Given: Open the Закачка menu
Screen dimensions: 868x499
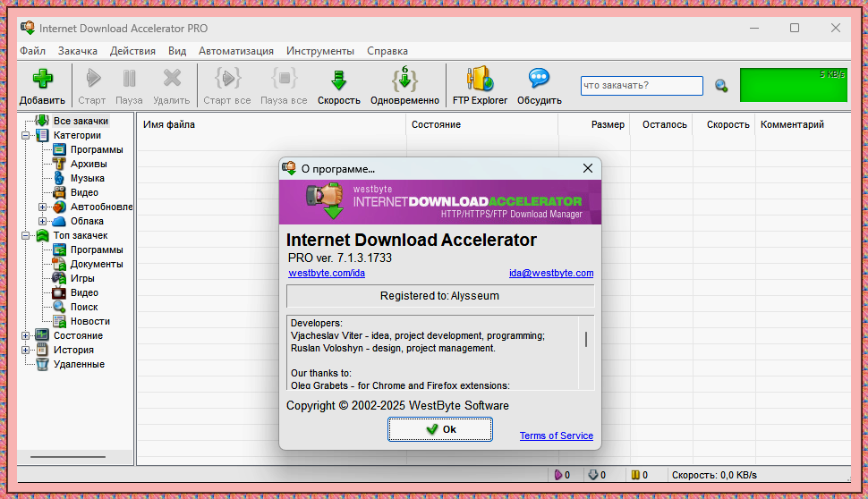Looking at the screenshot, I should tap(78, 51).
